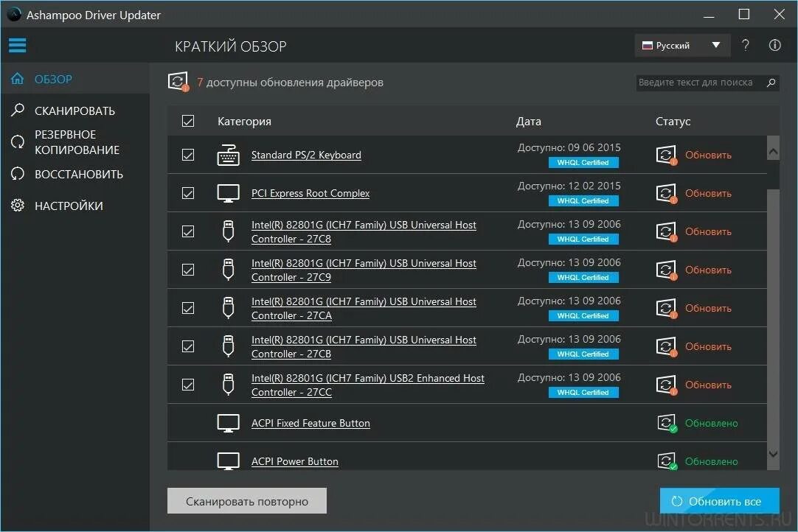Uncheck the Controller 27CB checkbox

pos(188,346)
